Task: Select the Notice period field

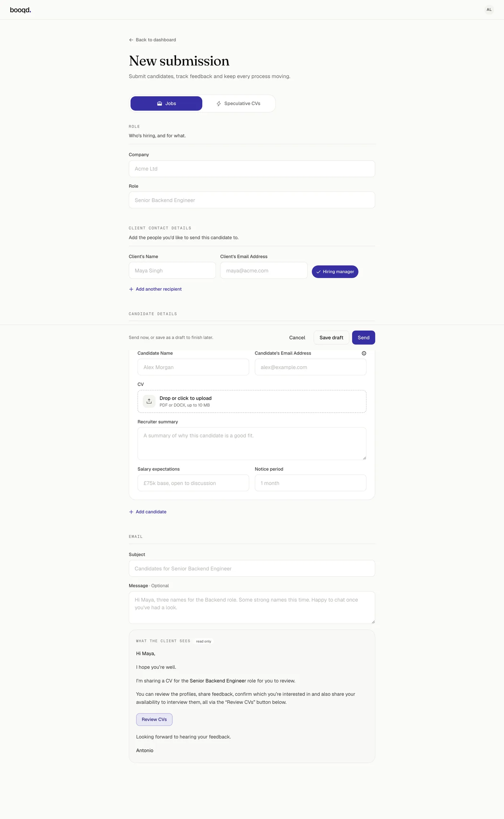Action: (310, 483)
